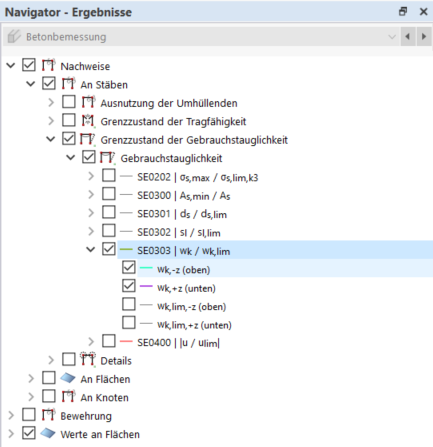Uncheck the Nachweise checkbox
This screenshot has height=447, width=433.
click(29, 65)
